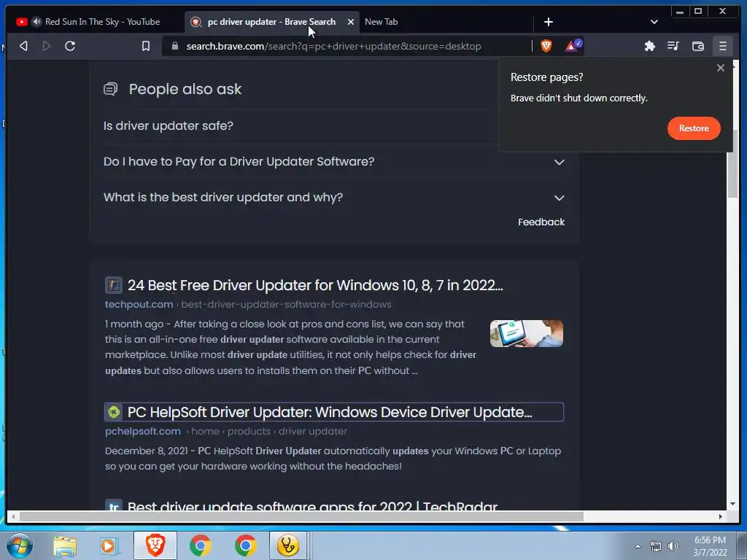The height and width of the screenshot is (560, 747).
Task: Open media player taskbar icon
Action: (x=109, y=546)
